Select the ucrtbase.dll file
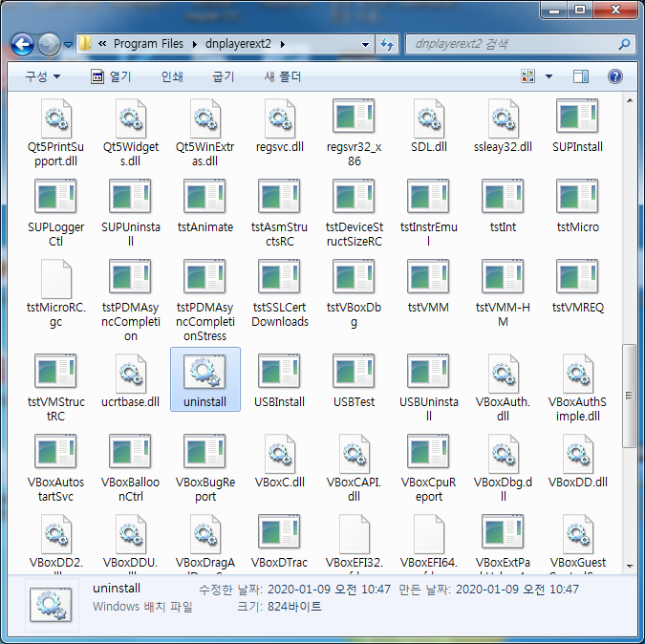The height and width of the screenshot is (644, 645). (130, 381)
